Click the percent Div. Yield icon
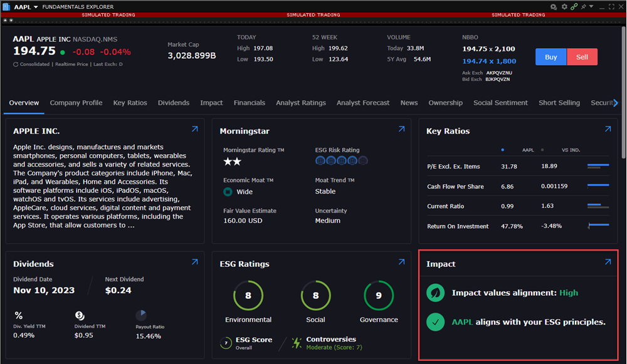The width and height of the screenshot is (627, 364). [18, 316]
